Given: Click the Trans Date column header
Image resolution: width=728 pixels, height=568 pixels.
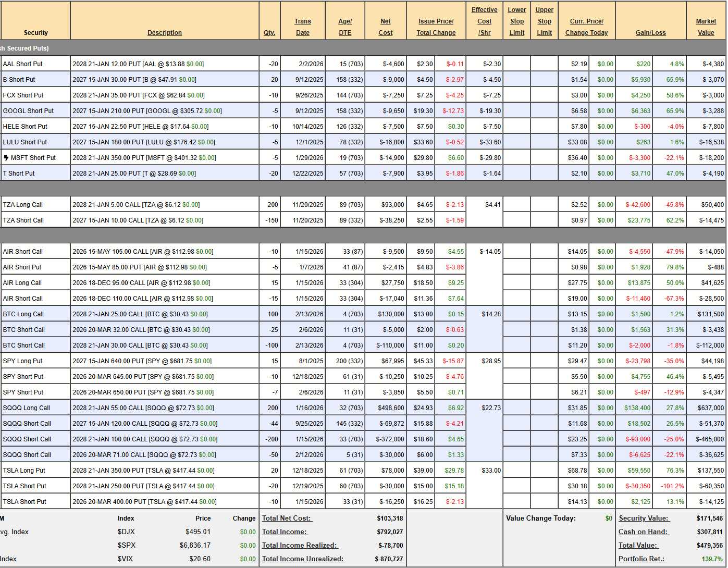Looking at the screenshot, I should pos(302,27).
